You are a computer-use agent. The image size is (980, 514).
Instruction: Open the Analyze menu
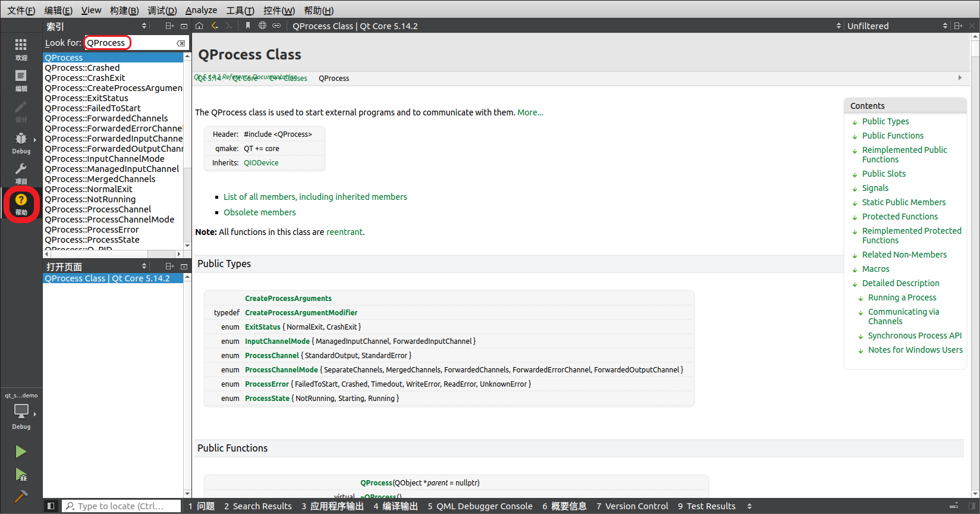point(201,10)
